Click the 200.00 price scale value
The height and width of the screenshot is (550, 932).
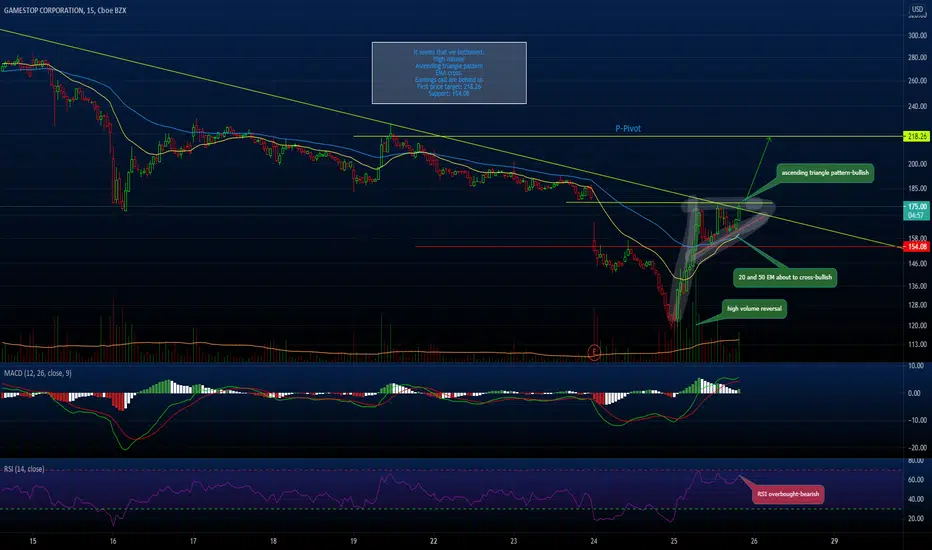tap(917, 164)
